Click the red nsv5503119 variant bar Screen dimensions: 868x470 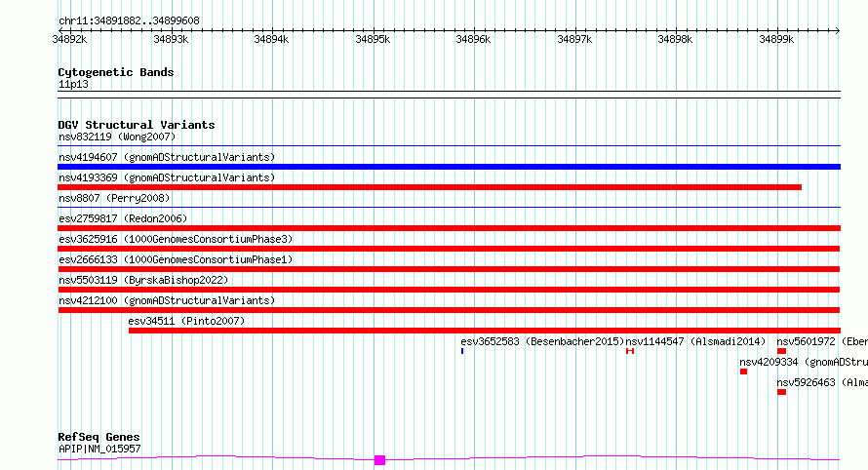(x=449, y=290)
